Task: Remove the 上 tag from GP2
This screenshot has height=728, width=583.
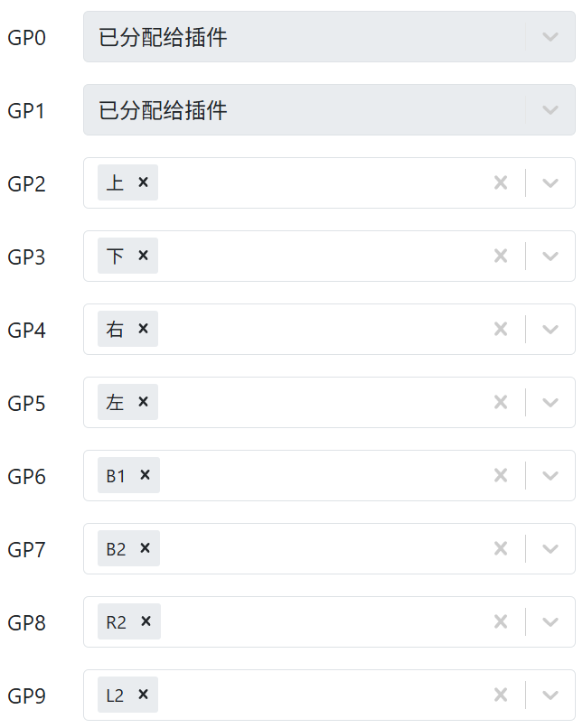Action: click(143, 182)
